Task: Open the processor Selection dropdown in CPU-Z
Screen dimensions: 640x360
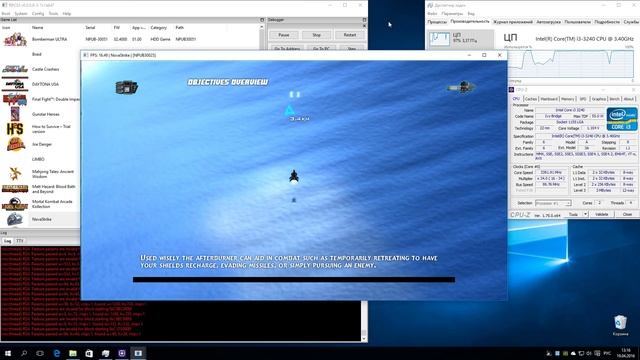Action: coord(553,203)
